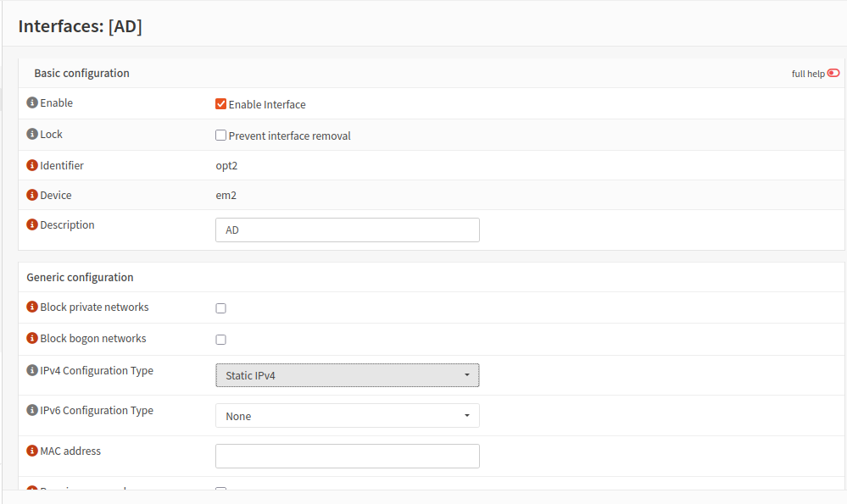
Task: Focus the MAC address input box
Action: [x=347, y=457]
